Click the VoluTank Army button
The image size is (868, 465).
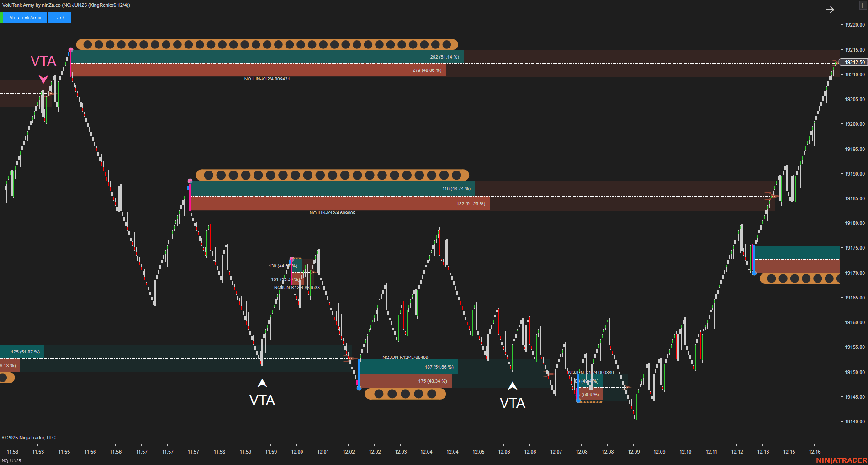[25, 18]
